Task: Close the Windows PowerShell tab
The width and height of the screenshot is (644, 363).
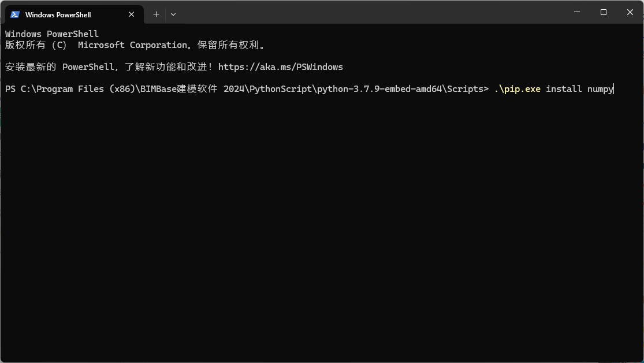Action: 132,14
